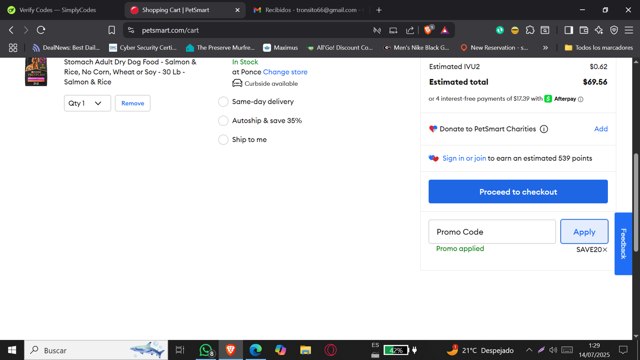Open New Reservation bookmark
This screenshot has width=640, height=360.
(x=494, y=48)
